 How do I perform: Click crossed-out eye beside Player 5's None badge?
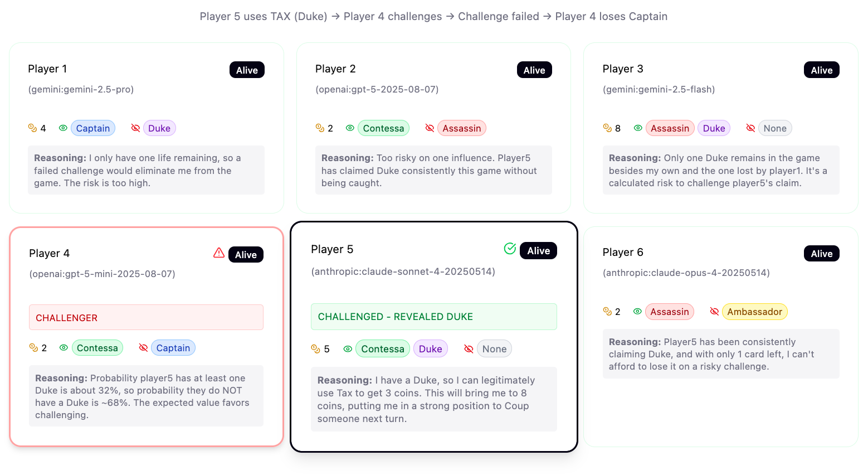click(469, 349)
